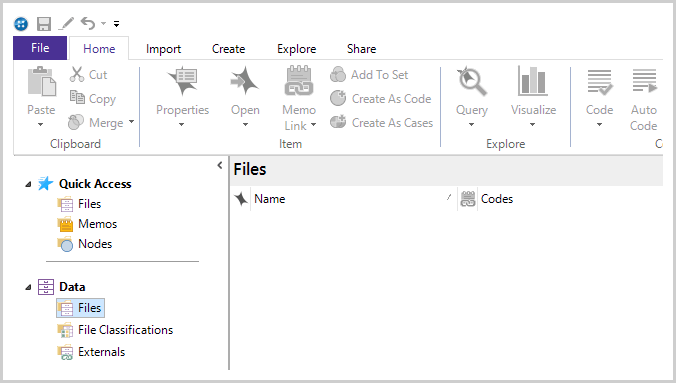This screenshot has width=676, height=383.
Task: Click the Open item icon
Action: pos(244,81)
